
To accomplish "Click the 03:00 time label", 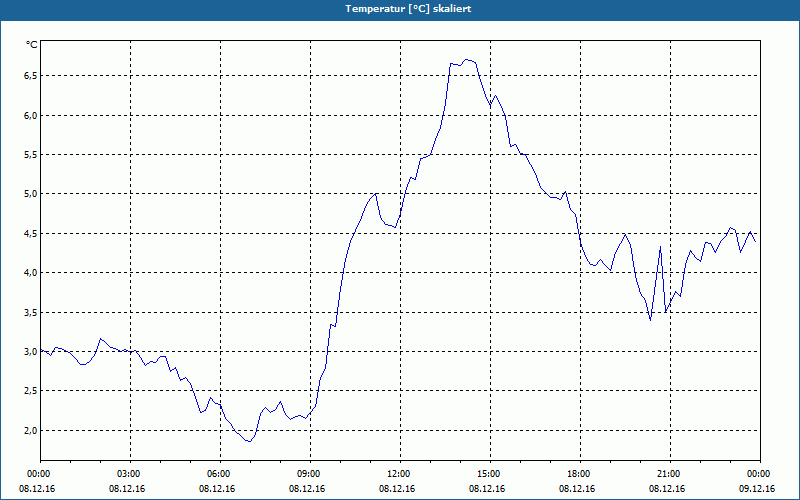I will click(130, 474).
